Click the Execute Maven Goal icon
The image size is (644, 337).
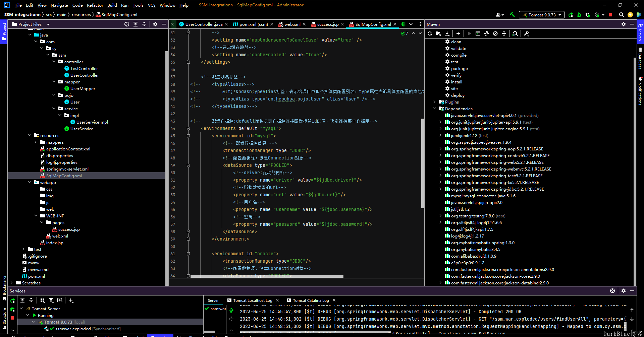[478, 33]
